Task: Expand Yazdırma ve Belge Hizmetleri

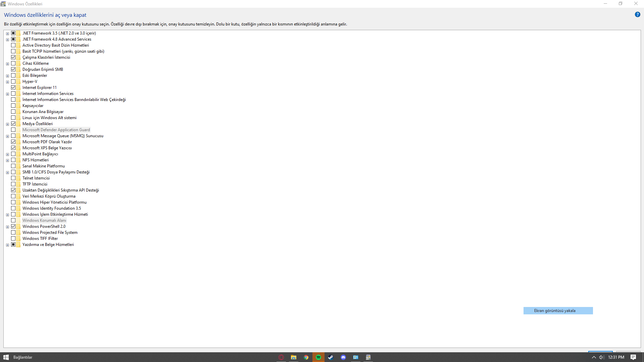Action: click(7, 245)
